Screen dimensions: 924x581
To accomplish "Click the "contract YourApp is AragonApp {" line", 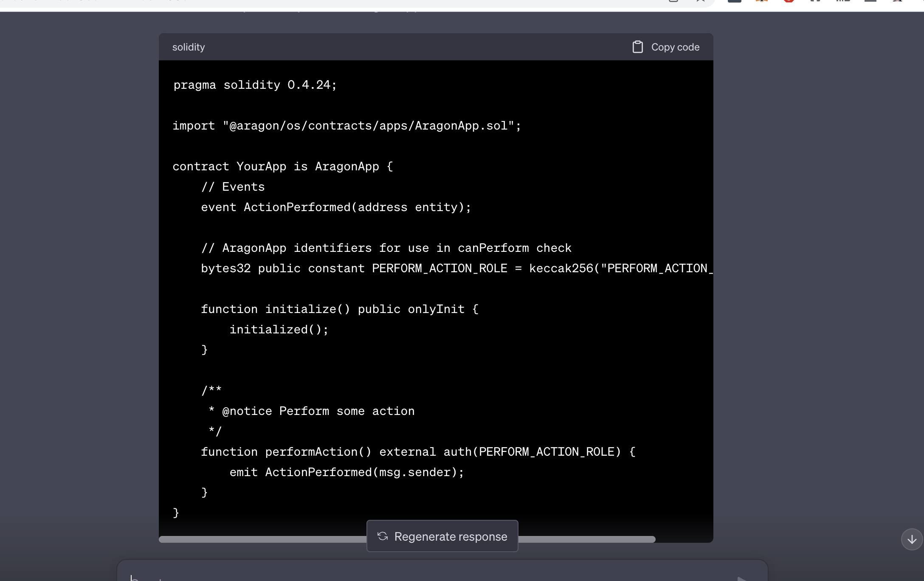I will [283, 166].
